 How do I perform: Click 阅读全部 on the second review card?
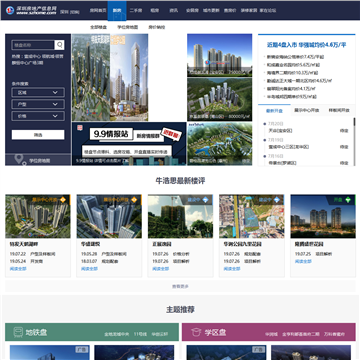pos(89,269)
